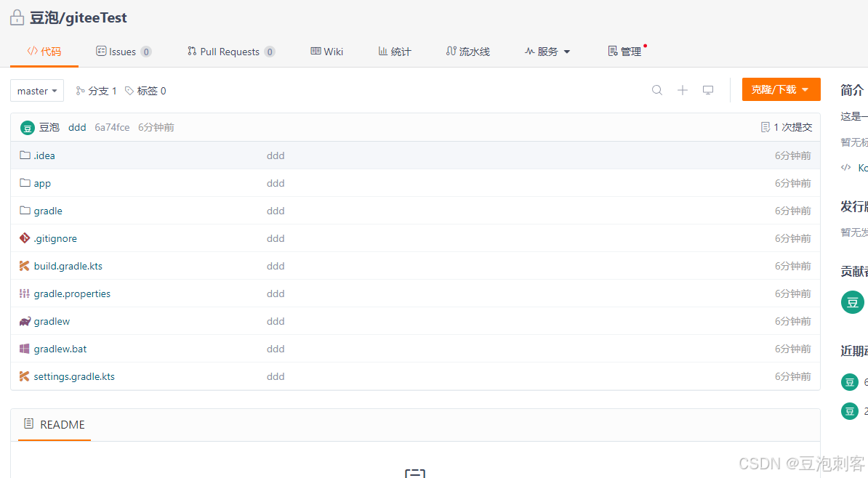Click the properties icon beside gradle.properties
Image resolution: width=868 pixels, height=478 pixels.
point(25,293)
